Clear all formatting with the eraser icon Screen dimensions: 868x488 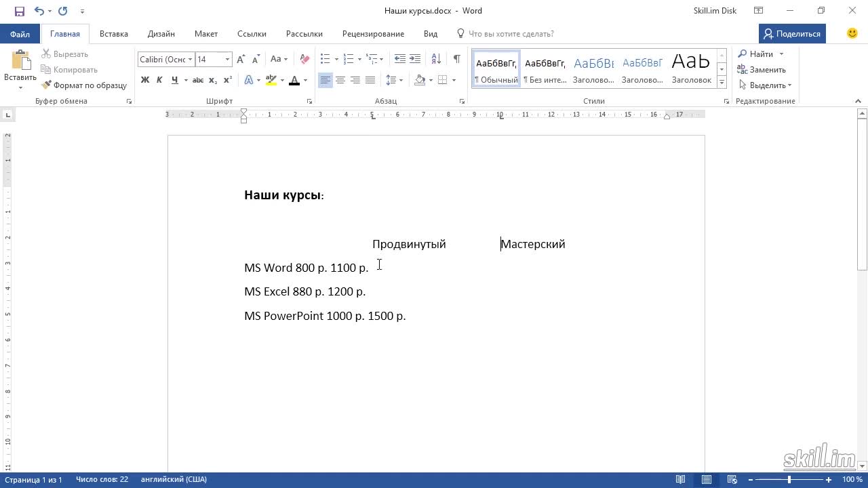tap(304, 60)
